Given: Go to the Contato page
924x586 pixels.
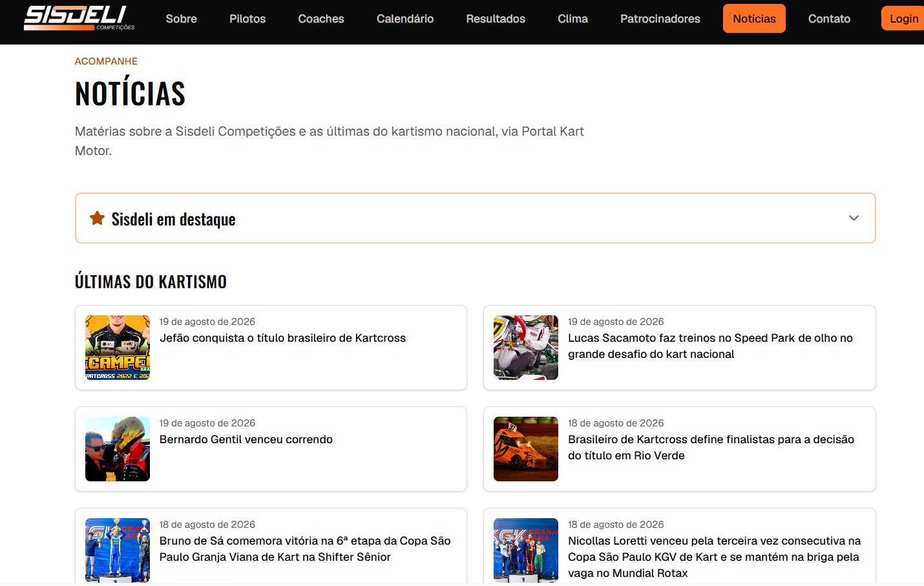Looking at the screenshot, I should [829, 19].
